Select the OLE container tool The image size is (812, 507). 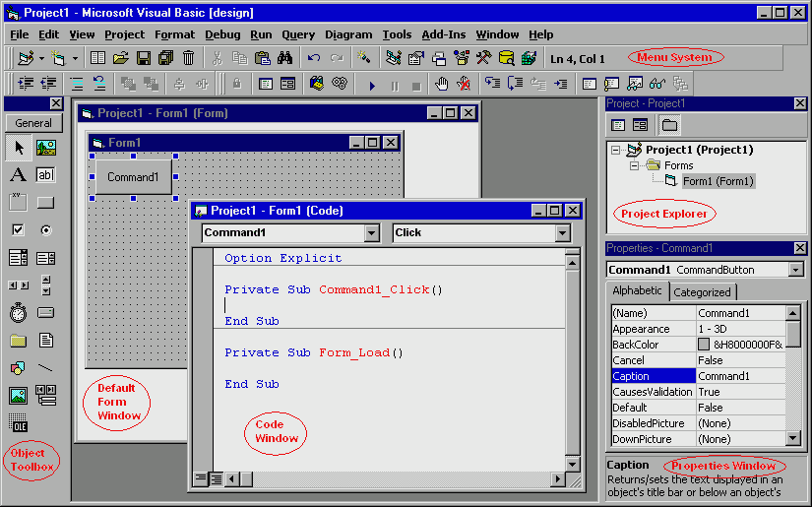click(19, 423)
